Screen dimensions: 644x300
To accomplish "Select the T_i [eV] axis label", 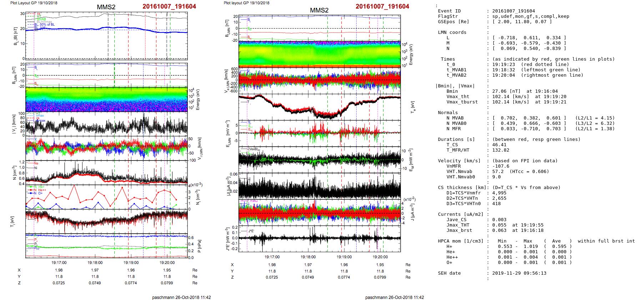I will click(13, 221).
